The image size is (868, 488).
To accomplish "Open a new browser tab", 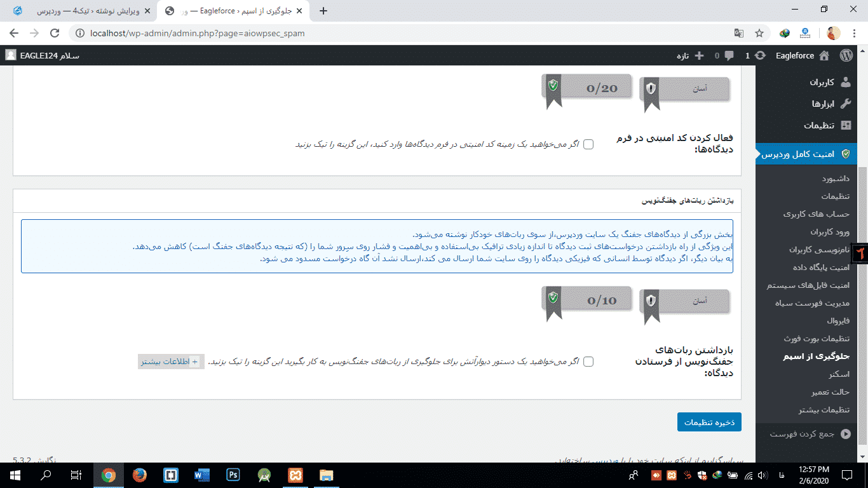I will [323, 11].
